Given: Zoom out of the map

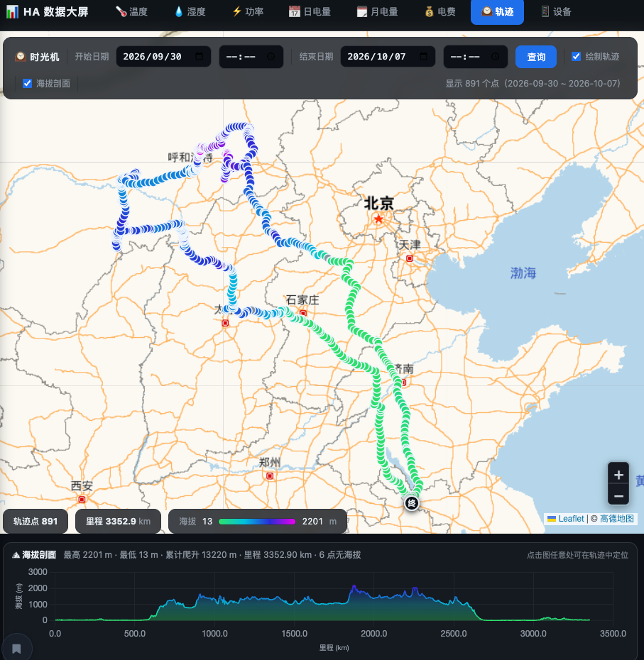Looking at the screenshot, I should [618, 496].
